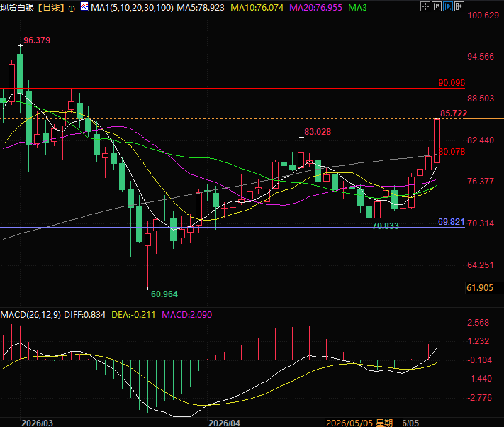Select the 90.096 red horizontal line label
Image resolution: width=504 pixels, height=427 pixels.
[x=452, y=83]
